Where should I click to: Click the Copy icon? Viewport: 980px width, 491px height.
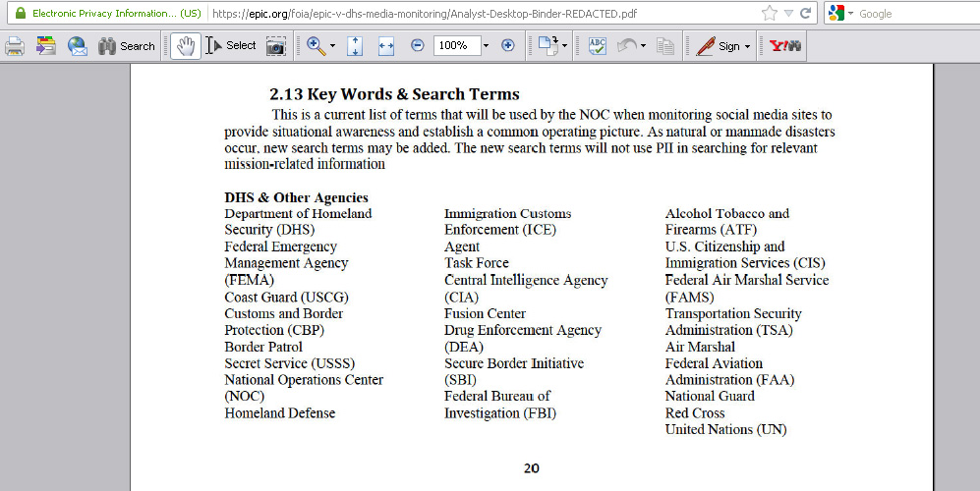pos(665,46)
